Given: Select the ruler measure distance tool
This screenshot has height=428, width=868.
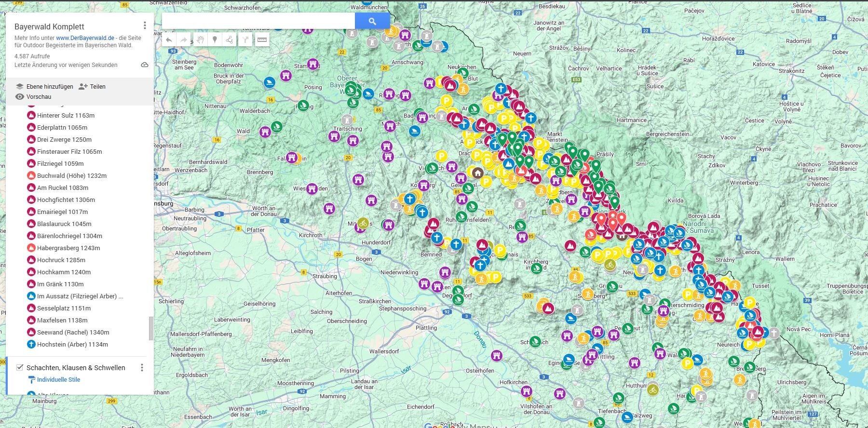Looking at the screenshot, I should coord(262,40).
